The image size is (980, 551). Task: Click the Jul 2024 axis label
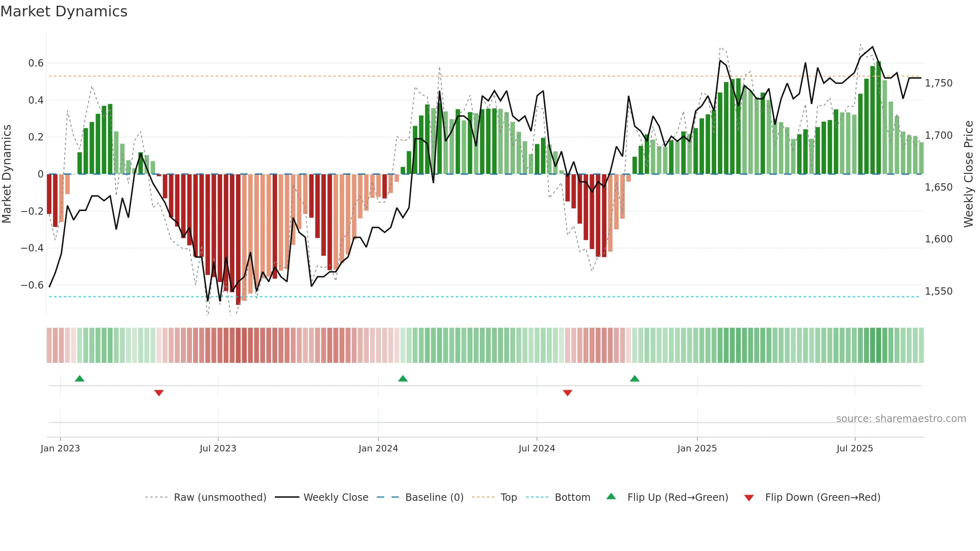537,448
